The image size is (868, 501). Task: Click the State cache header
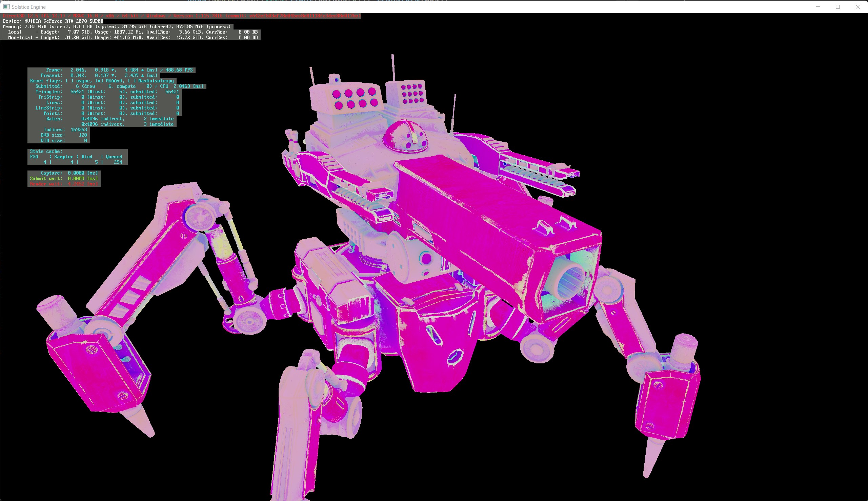point(46,152)
